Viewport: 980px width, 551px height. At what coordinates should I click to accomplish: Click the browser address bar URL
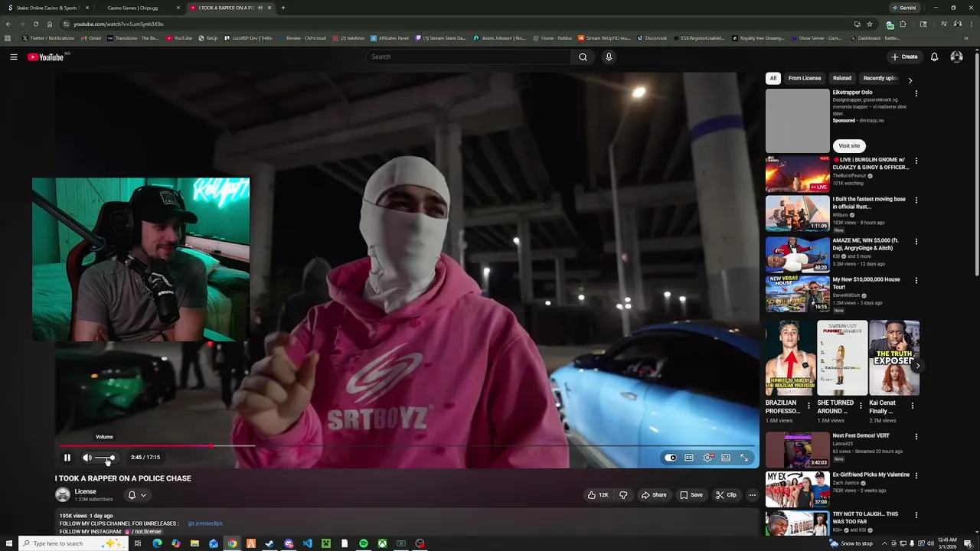[x=119, y=24]
